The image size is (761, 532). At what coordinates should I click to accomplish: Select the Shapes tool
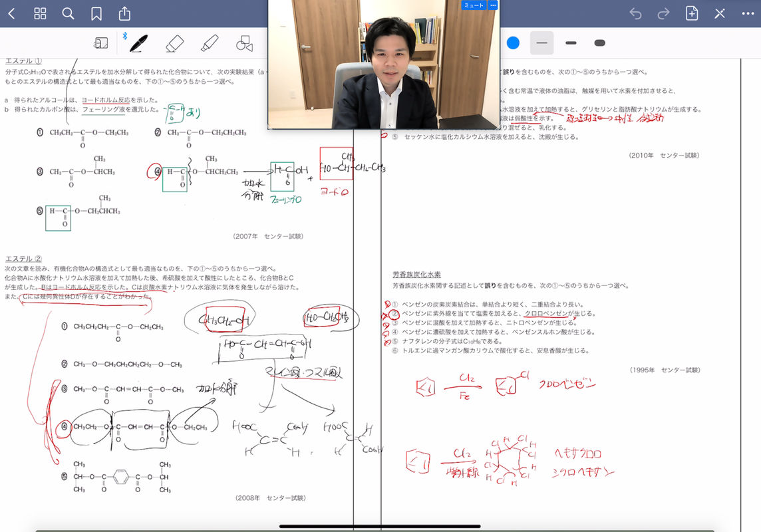coord(245,43)
